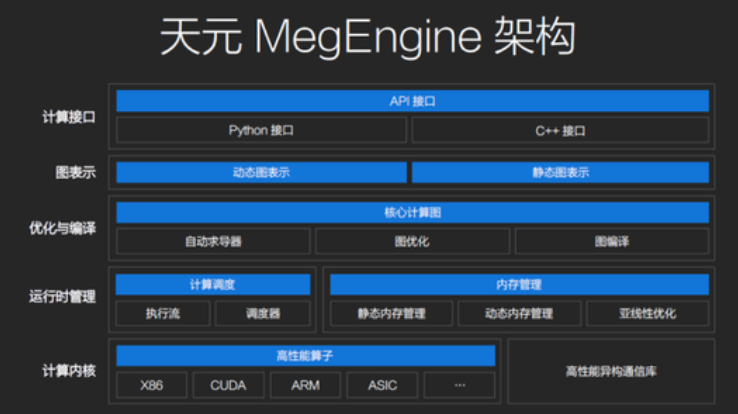Click the 高性能算子 blue bar

[305, 356]
